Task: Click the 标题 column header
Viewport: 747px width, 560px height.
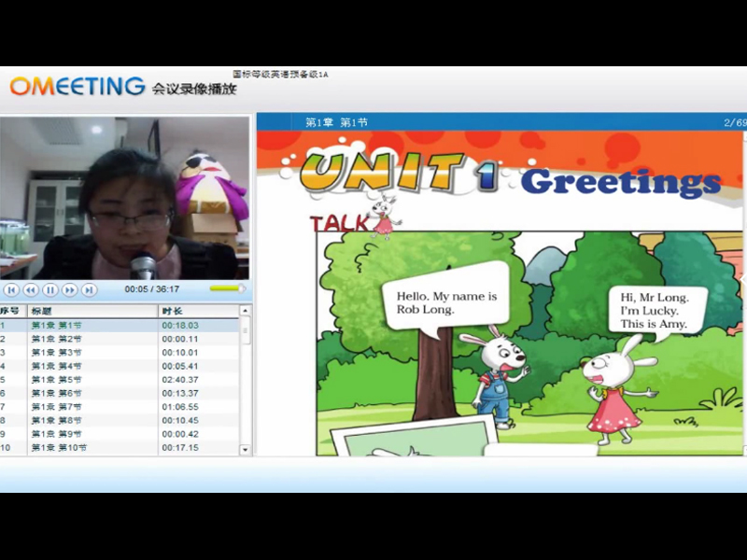Action: coord(92,311)
